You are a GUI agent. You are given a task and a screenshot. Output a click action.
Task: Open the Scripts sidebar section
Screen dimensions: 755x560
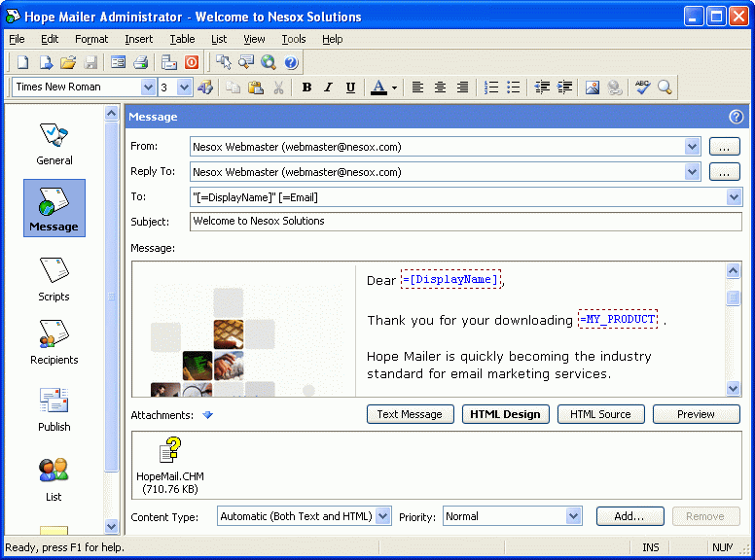(x=54, y=279)
